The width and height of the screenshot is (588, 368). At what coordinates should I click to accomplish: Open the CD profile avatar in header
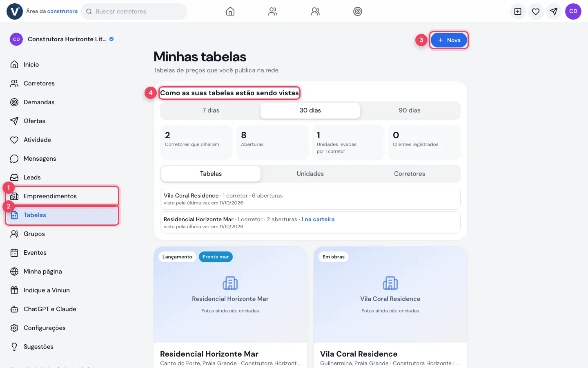[573, 11]
